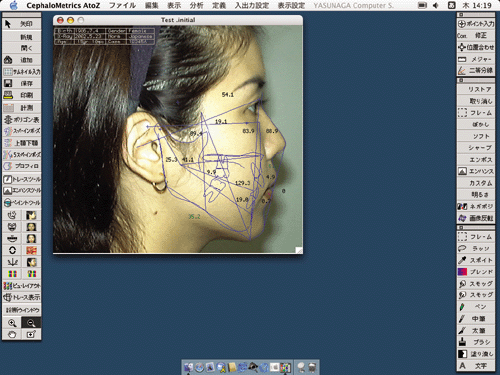Toggle ネガポジ negative-positive

click(x=476, y=206)
